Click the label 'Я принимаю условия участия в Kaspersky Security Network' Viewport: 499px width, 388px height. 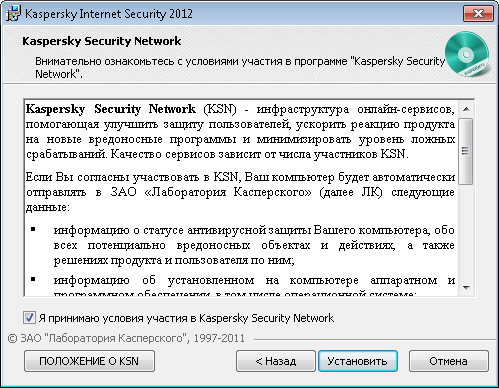point(186,318)
